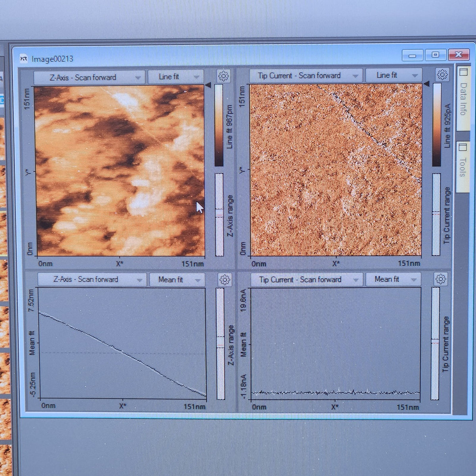Click the color scale marker arrow of Z-Axis image

pos(208,84)
